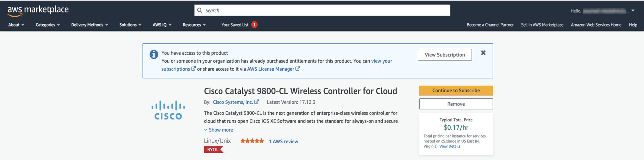
Task: Open the Categories dropdown menu
Action: pyautogui.click(x=48, y=25)
